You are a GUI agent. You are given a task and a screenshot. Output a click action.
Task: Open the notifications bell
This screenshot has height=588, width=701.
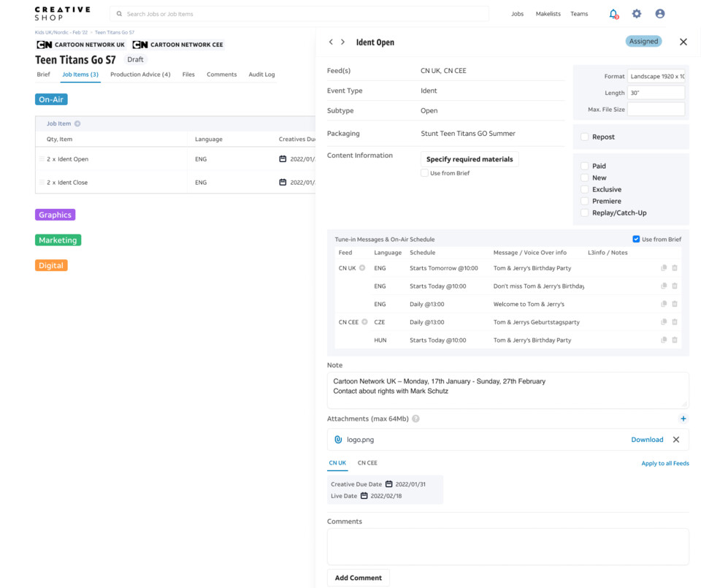[613, 14]
